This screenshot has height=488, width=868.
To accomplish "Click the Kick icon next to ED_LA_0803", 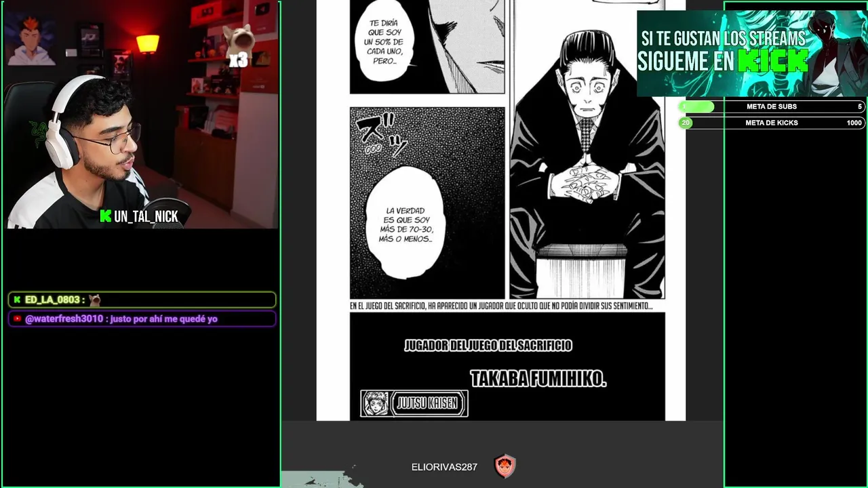I will click(x=17, y=300).
